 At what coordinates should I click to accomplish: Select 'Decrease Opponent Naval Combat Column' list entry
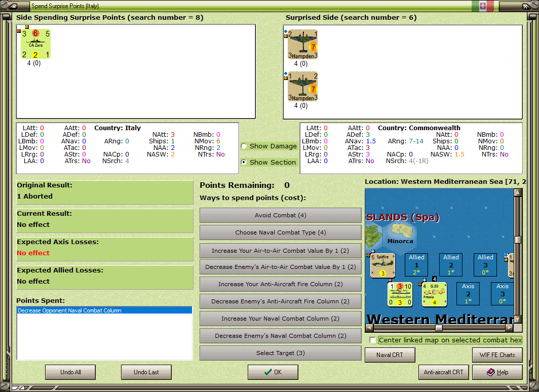point(104,310)
